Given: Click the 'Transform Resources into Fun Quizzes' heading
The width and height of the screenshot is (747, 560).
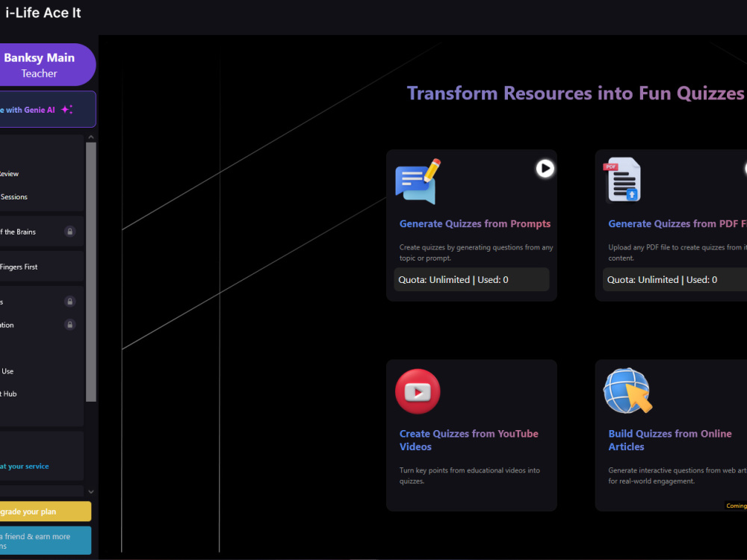Looking at the screenshot, I should [575, 93].
